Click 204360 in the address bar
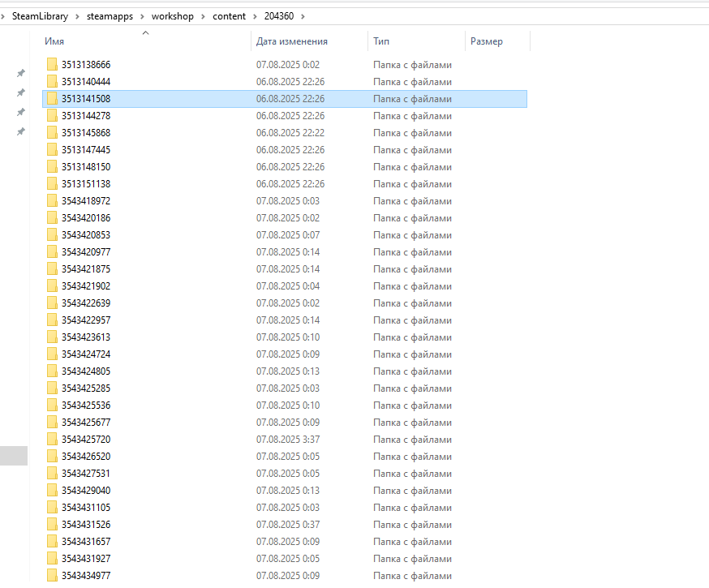The height and width of the screenshot is (588, 709). (279, 16)
